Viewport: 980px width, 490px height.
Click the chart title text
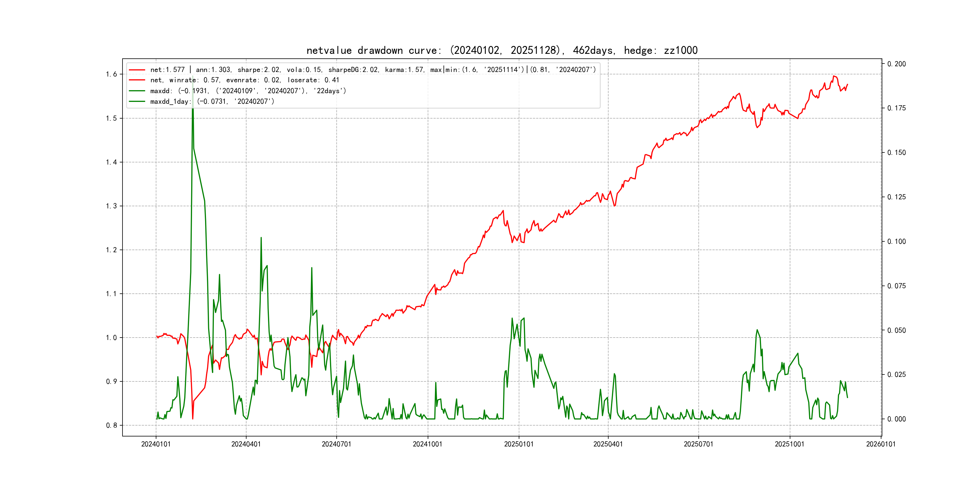coord(502,50)
